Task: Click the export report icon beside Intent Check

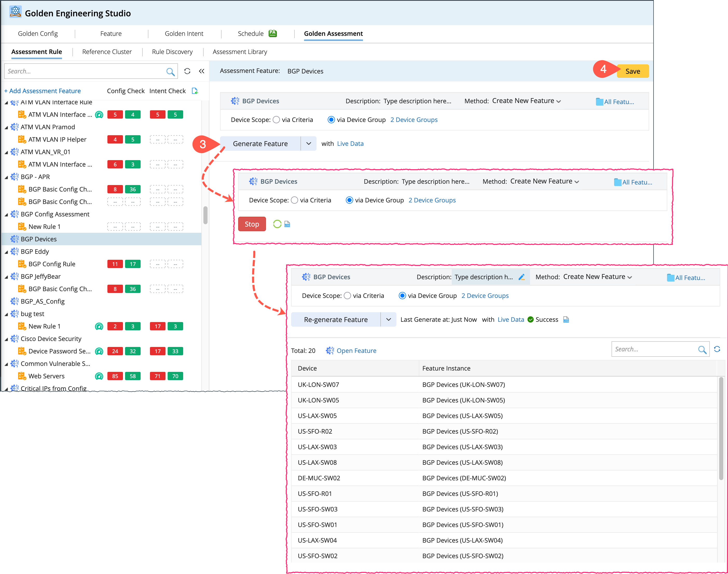Action: coord(195,91)
